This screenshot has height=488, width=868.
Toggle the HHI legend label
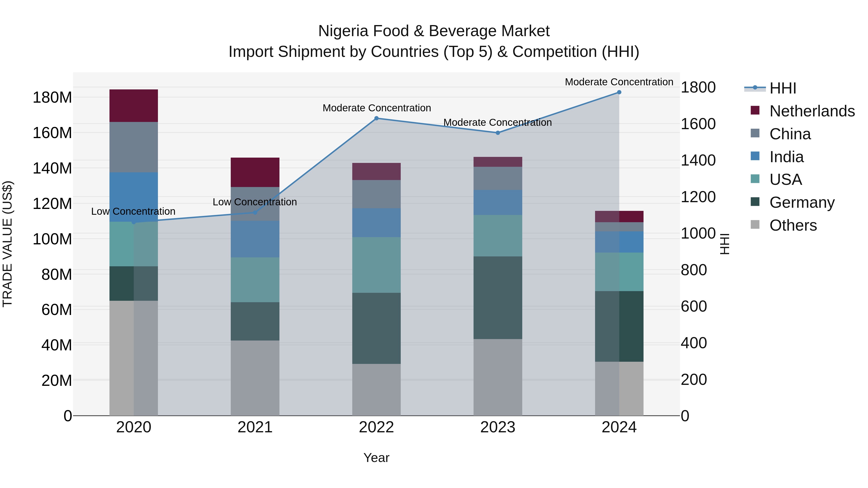pos(783,88)
